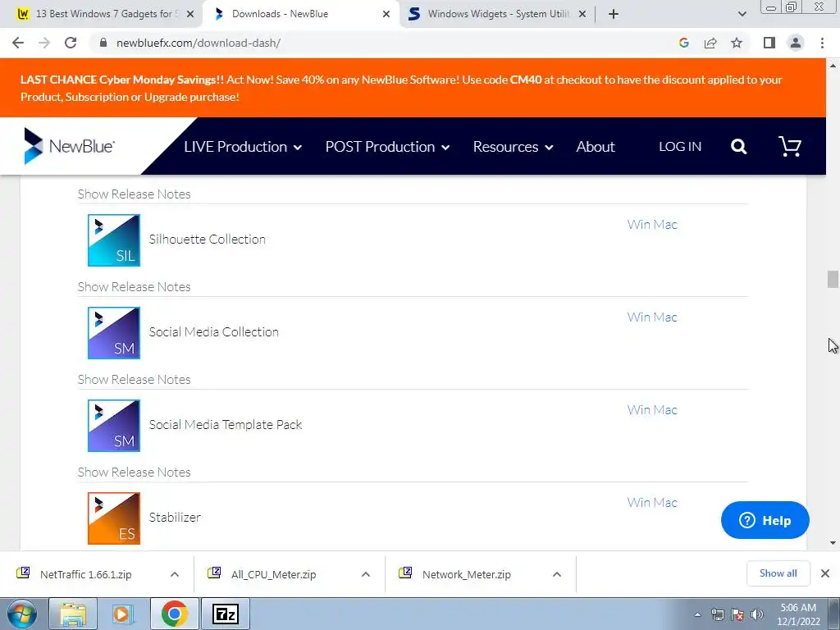Viewport: 840px width, 630px height.
Task: Switch to 13 Best Windows 7 Gadgets tab
Action: click(x=100, y=14)
